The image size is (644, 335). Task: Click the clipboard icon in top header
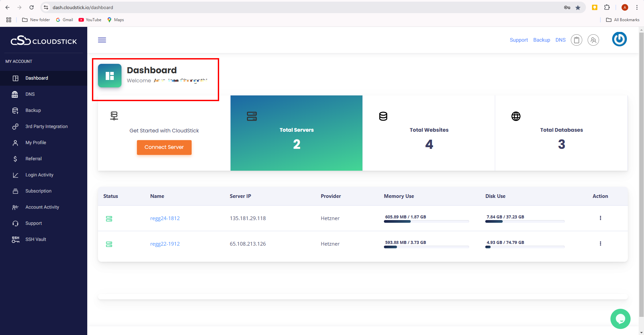[577, 40]
